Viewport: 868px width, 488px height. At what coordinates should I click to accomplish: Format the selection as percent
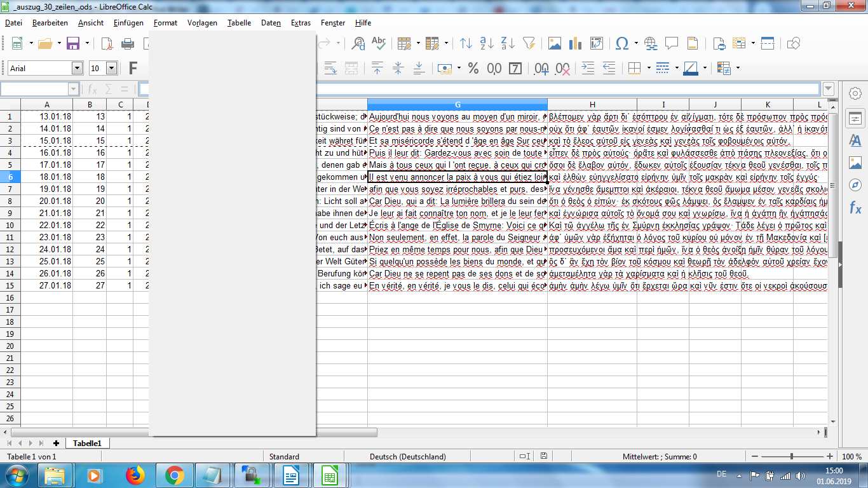[x=473, y=67]
